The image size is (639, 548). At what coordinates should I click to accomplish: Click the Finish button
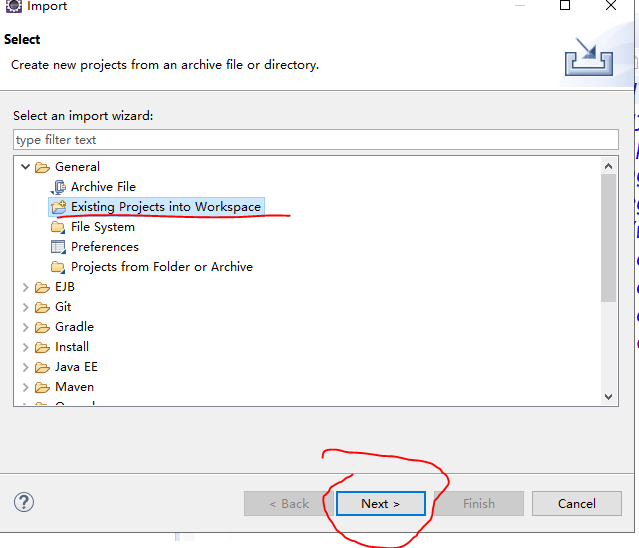click(479, 504)
